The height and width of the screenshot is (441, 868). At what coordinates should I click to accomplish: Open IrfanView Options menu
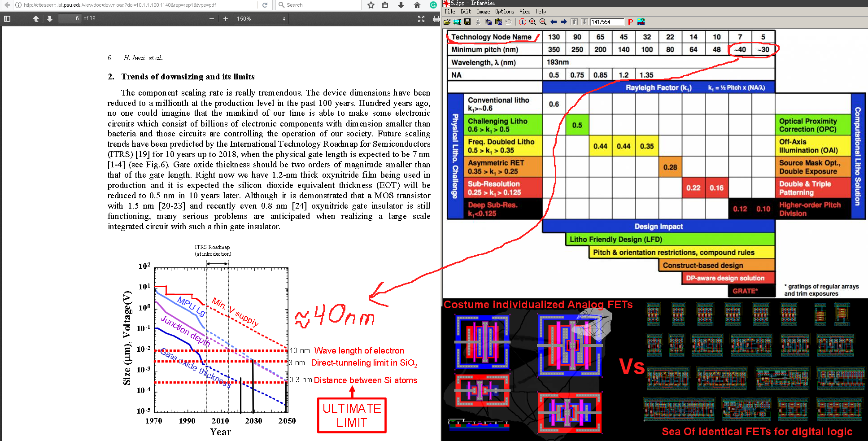505,12
